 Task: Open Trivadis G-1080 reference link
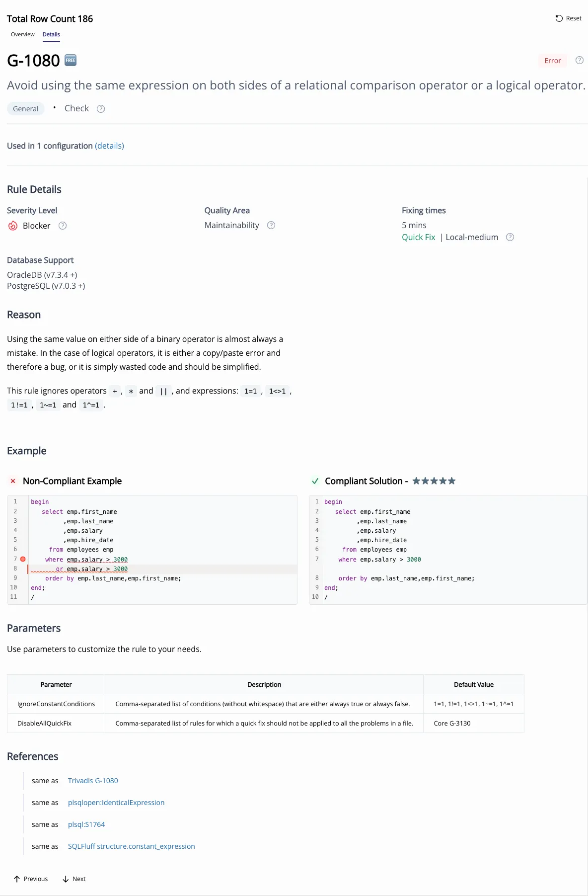[x=93, y=781]
